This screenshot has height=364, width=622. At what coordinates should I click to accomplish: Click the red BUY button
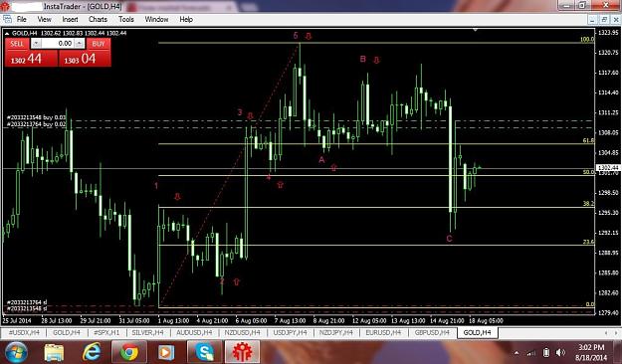(99, 44)
